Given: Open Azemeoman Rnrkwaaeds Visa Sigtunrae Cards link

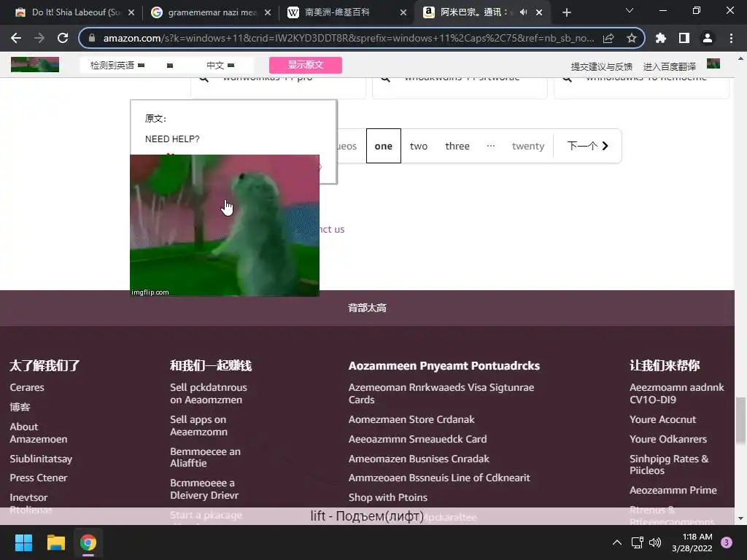Looking at the screenshot, I should [x=441, y=393].
